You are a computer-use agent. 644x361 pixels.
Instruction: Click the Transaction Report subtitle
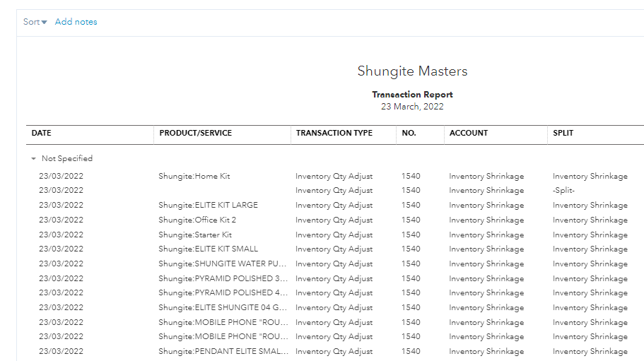coord(412,95)
